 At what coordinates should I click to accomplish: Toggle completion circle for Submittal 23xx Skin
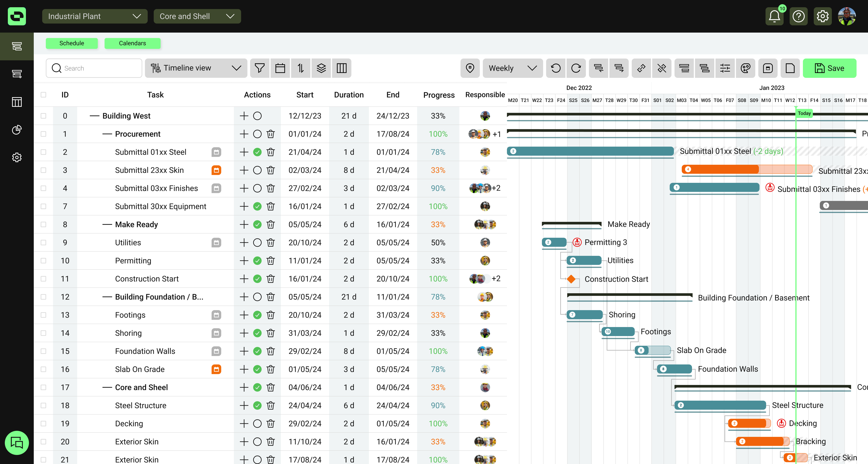pos(257,170)
